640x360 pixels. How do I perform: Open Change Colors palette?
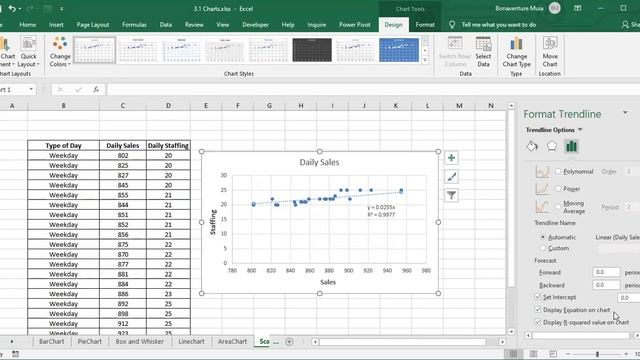click(60, 52)
